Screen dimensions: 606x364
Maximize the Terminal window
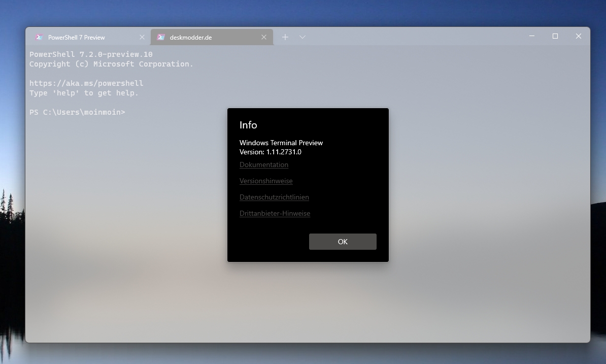coord(555,36)
